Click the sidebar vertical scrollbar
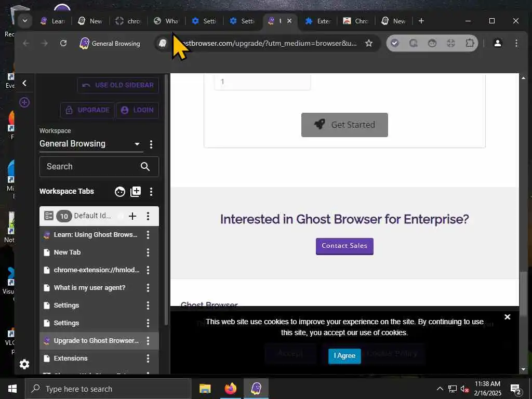The image size is (532, 399). [x=166, y=200]
